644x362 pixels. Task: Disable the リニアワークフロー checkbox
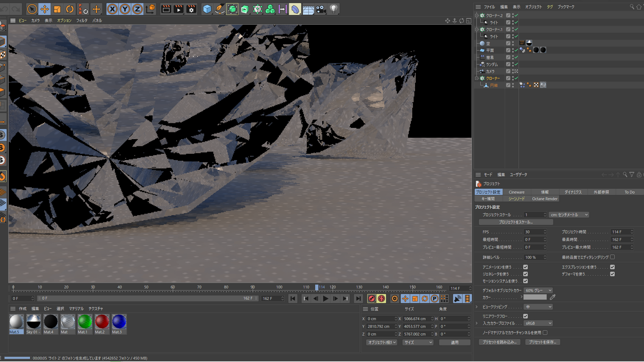[x=525, y=316]
